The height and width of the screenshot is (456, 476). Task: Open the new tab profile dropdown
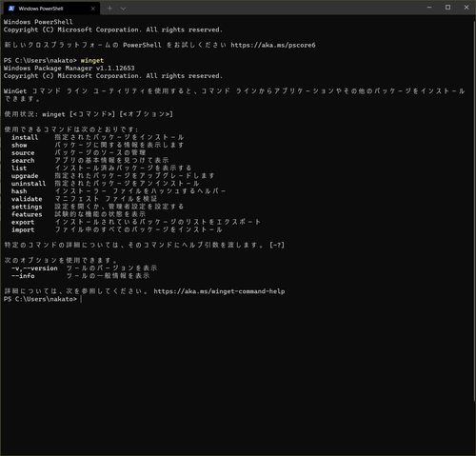click(123, 9)
